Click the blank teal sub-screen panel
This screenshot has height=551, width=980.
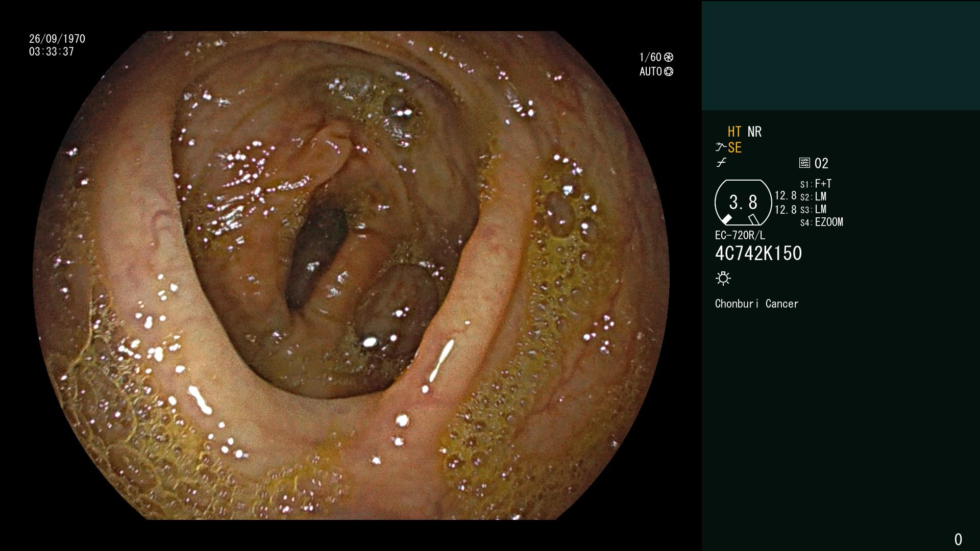click(841, 55)
